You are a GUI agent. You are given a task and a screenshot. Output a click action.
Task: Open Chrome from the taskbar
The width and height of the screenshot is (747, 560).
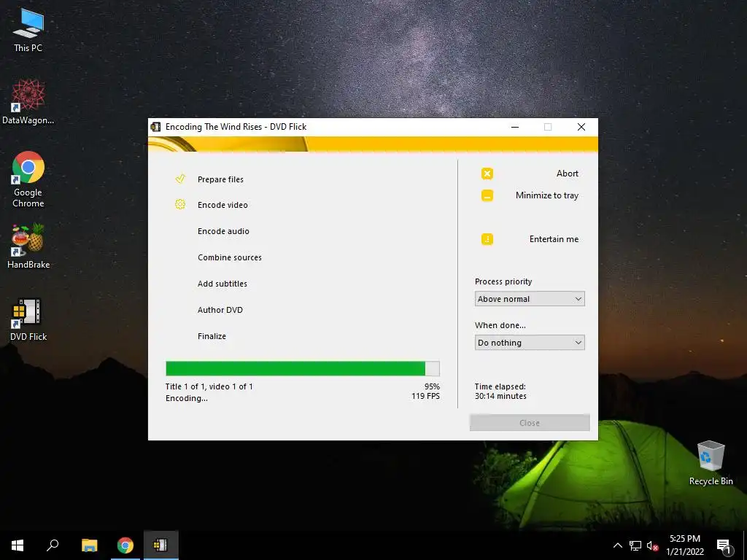125,545
